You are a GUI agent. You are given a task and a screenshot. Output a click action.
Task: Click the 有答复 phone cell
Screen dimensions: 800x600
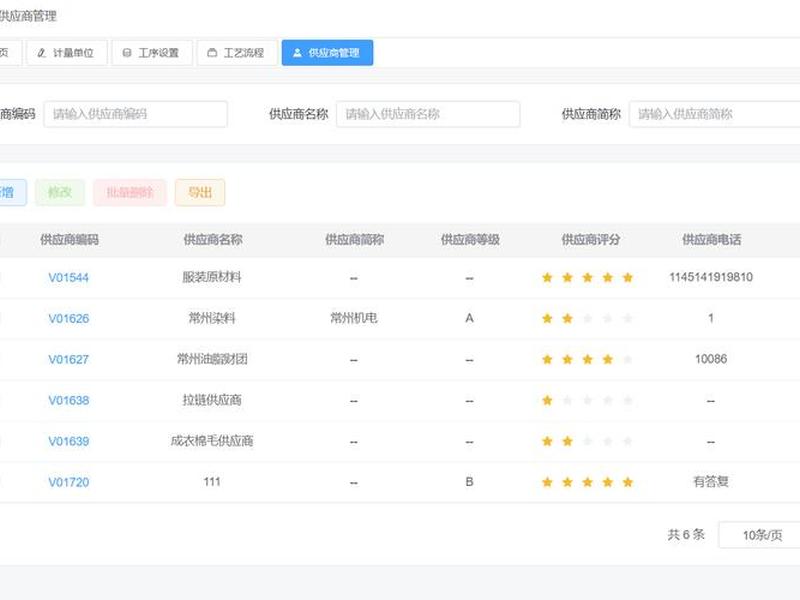click(711, 481)
